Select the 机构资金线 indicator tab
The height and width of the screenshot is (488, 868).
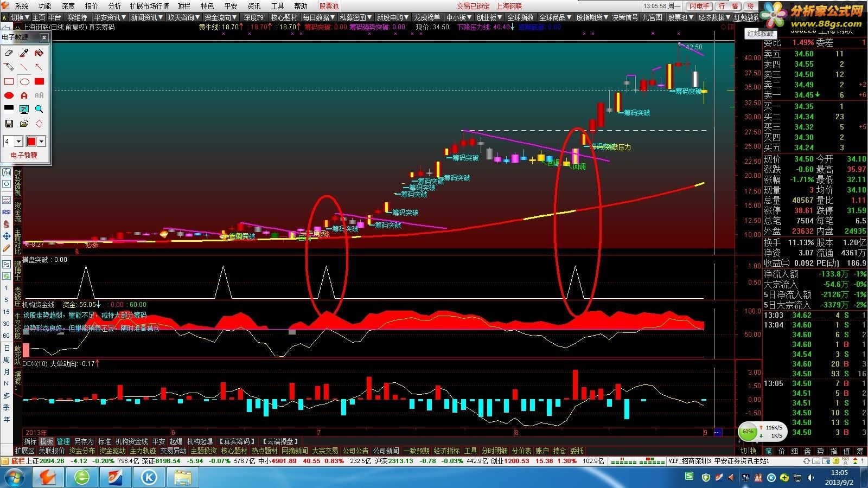(x=132, y=441)
